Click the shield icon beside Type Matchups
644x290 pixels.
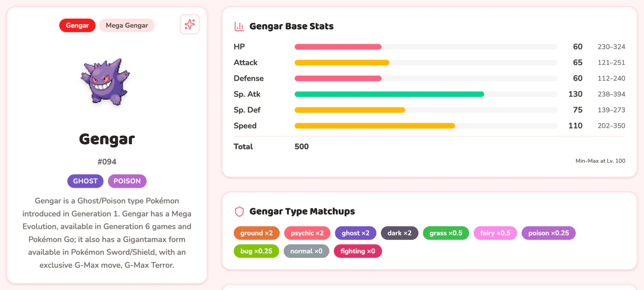coord(239,211)
